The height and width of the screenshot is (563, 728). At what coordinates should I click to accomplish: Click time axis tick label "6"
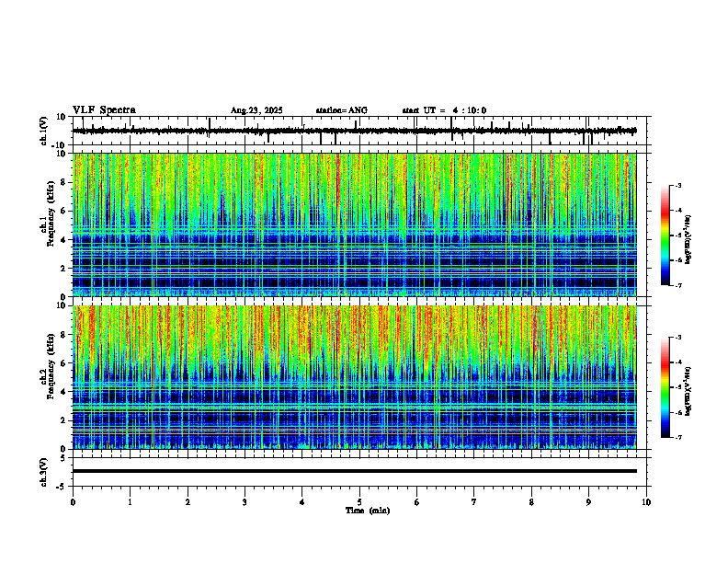(417, 502)
